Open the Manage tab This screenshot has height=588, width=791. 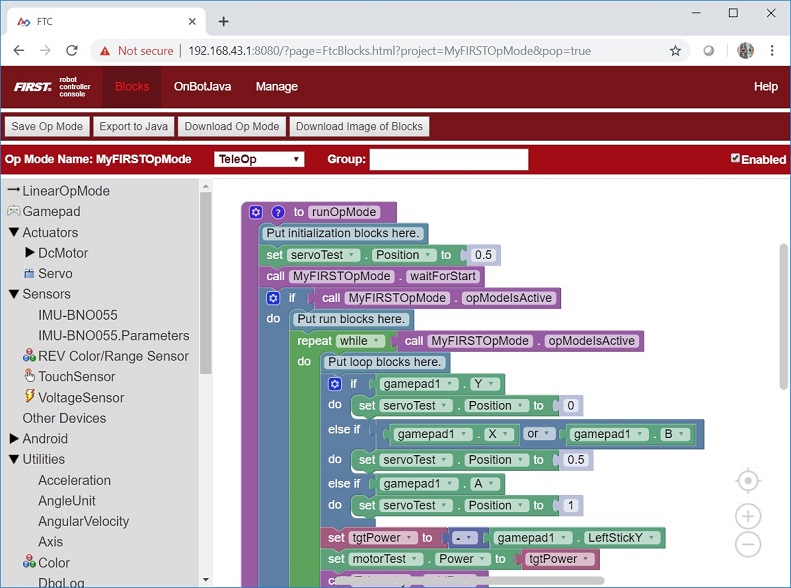tap(276, 87)
